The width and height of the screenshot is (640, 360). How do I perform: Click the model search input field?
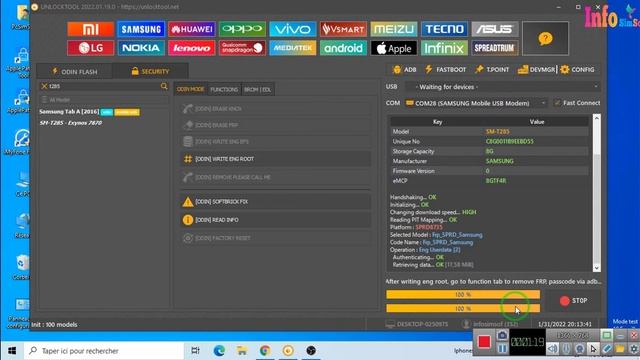104,86
